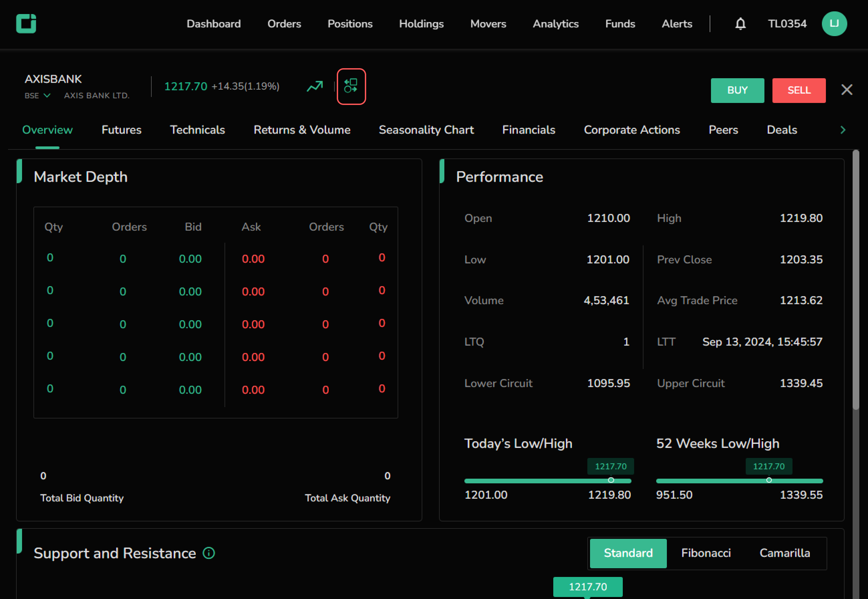The height and width of the screenshot is (599, 868).
Task: Go to Orders page
Action: [x=284, y=24]
